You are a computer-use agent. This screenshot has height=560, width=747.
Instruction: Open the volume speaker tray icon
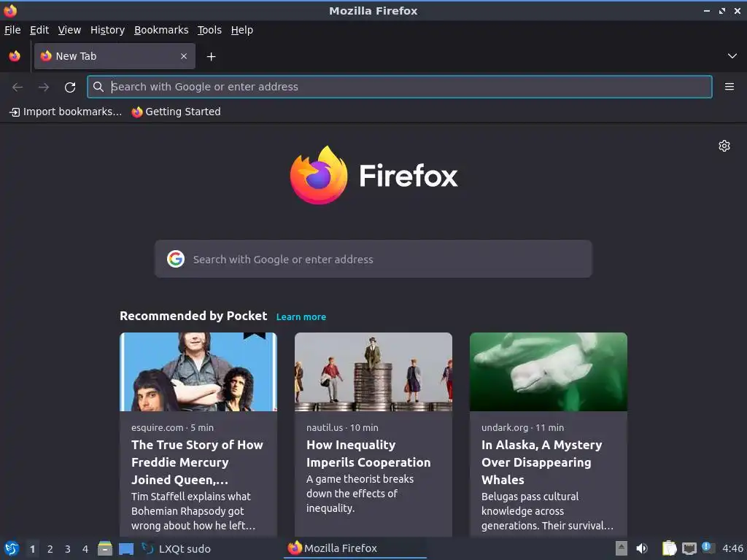pyautogui.click(x=642, y=548)
